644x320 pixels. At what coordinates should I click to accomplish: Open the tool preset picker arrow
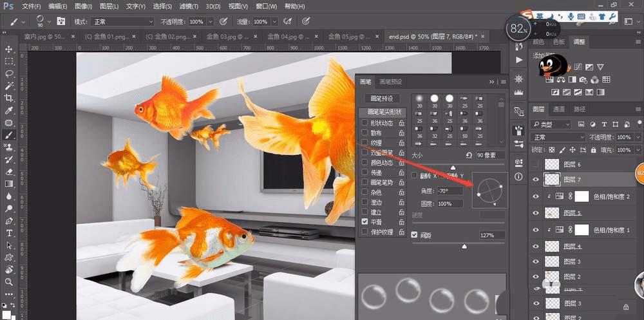click(x=23, y=21)
